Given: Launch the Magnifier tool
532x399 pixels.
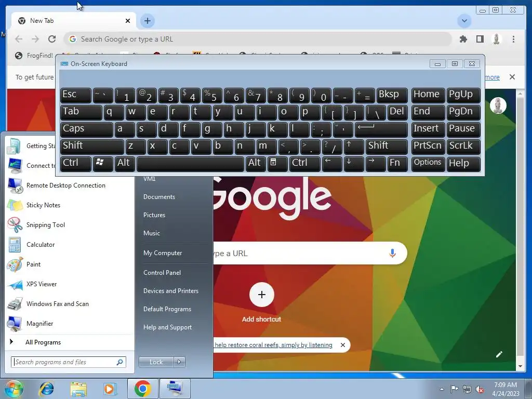Looking at the screenshot, I should (39, 323).
